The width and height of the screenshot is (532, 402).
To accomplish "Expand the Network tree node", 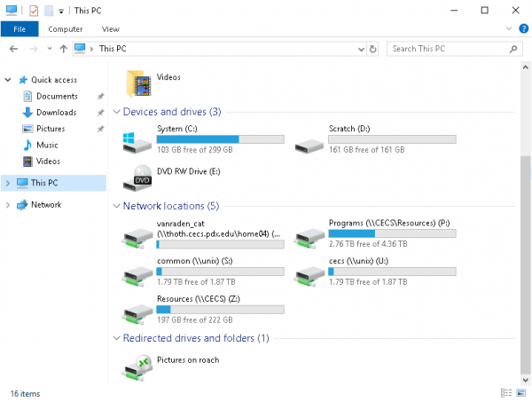I will (x=8, y=205).
